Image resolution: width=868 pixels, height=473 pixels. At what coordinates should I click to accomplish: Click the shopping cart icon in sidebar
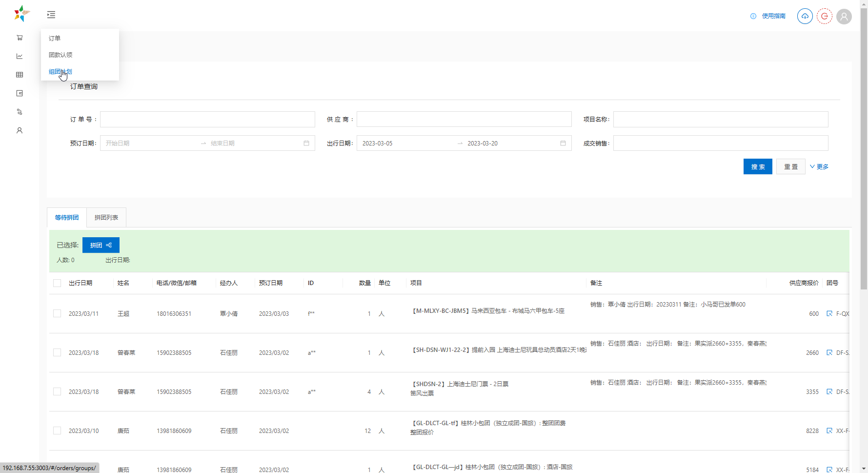[20, 38]
